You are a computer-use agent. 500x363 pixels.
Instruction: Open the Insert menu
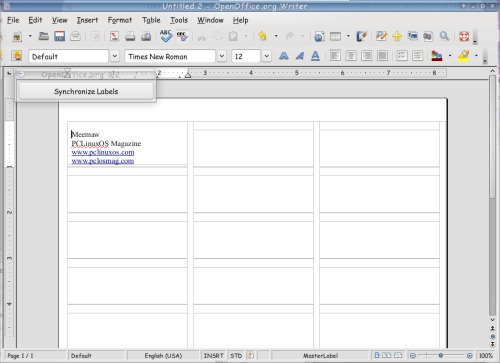click(87, 20)
